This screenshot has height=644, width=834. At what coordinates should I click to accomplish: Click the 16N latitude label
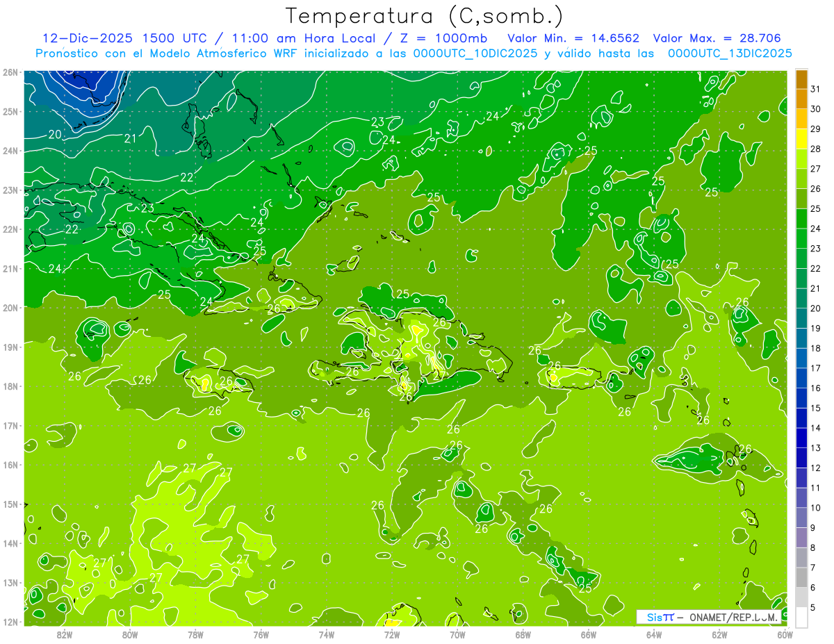pyautogui.click(x=10, y=465)
